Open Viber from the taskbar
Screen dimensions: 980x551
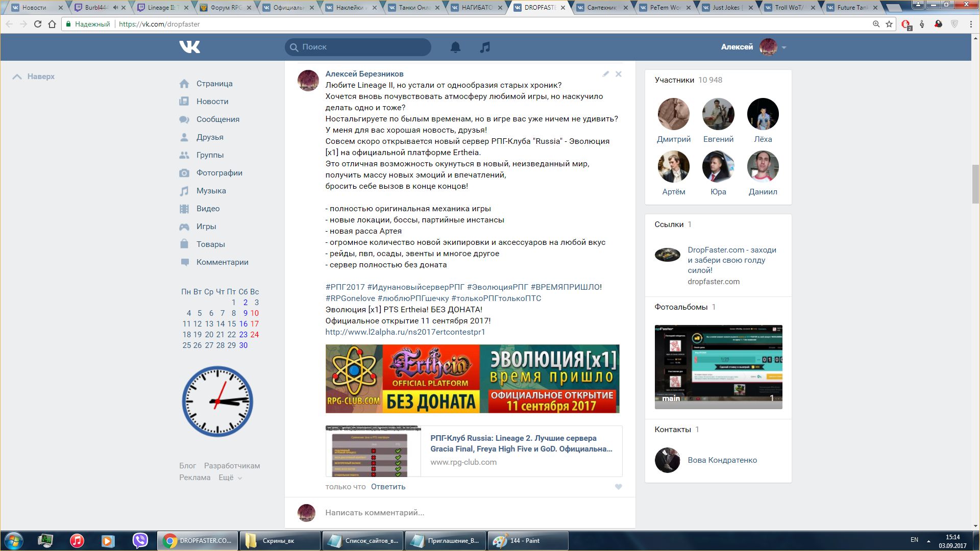coord(140,541)
